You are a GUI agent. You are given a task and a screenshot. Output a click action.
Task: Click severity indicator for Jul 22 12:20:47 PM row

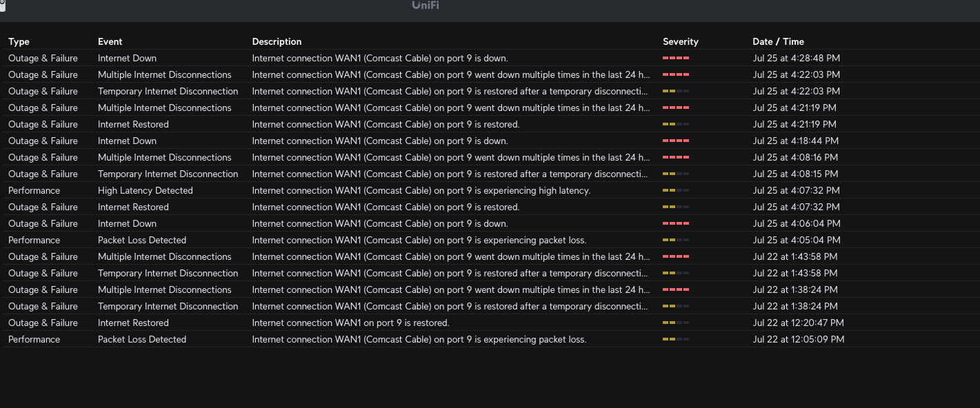(x=676, y=323)
